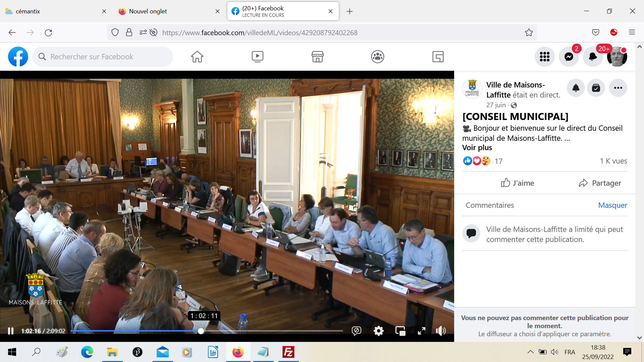Click the J'aime like button
Viewport: 644px width, 362px height.
click(517, 183)
